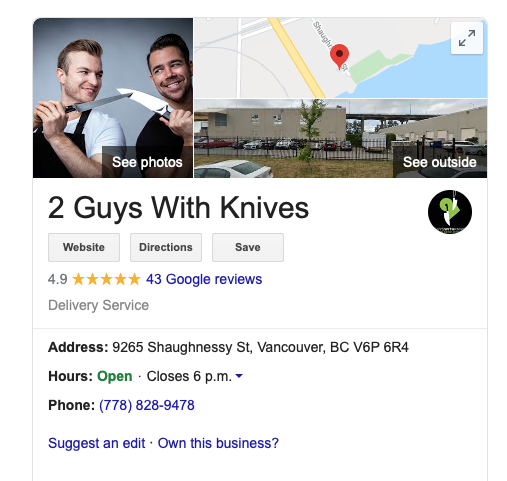Click the Shaughnessy St address text
507x481 pixels.
pyautogui.click(x=260, y=347)
